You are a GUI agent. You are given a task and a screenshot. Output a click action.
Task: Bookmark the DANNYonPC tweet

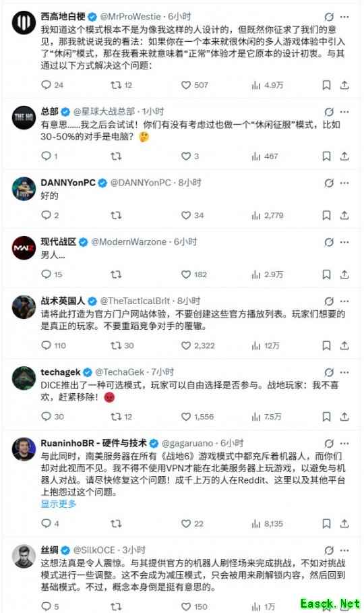coord(326,215)
